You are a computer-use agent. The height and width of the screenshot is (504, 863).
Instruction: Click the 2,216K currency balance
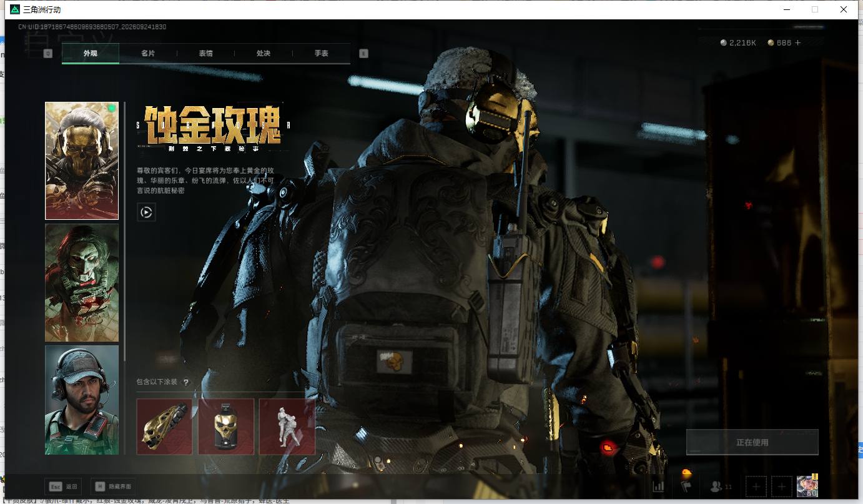[x=742, y=43]
